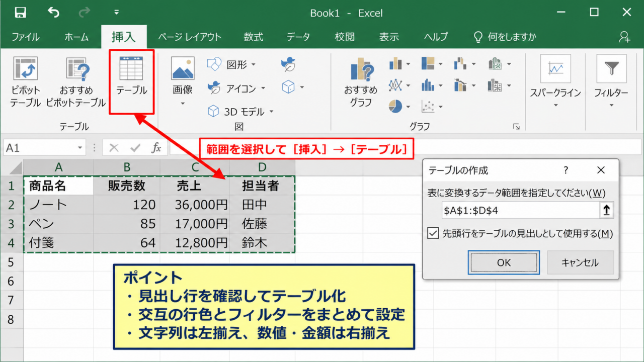644x362 pixels.
Task: Select cell containing 佐藤
Action: click(x=262, y=224)
